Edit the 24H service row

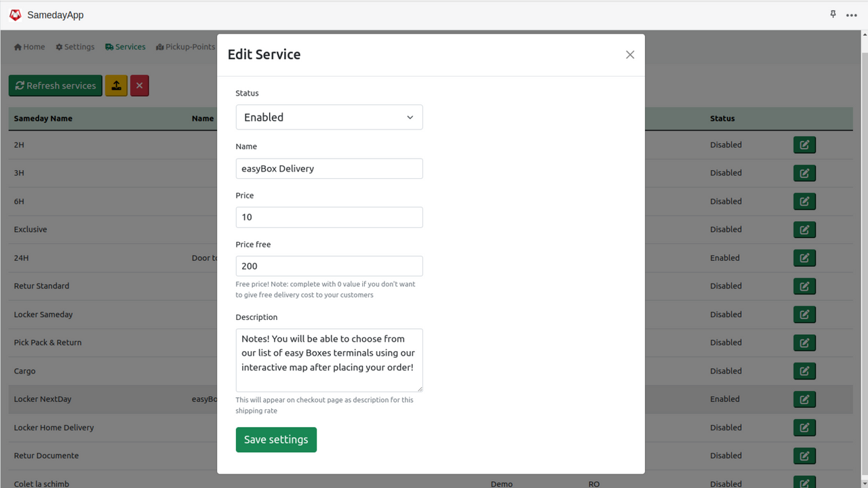(x=804, y=258)
